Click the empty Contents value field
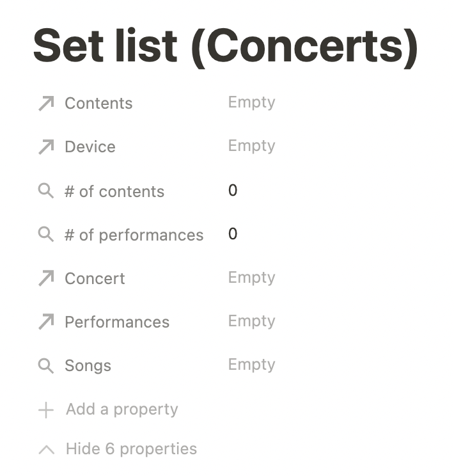Viewport: 454px width, 476px height. [251, 103]
